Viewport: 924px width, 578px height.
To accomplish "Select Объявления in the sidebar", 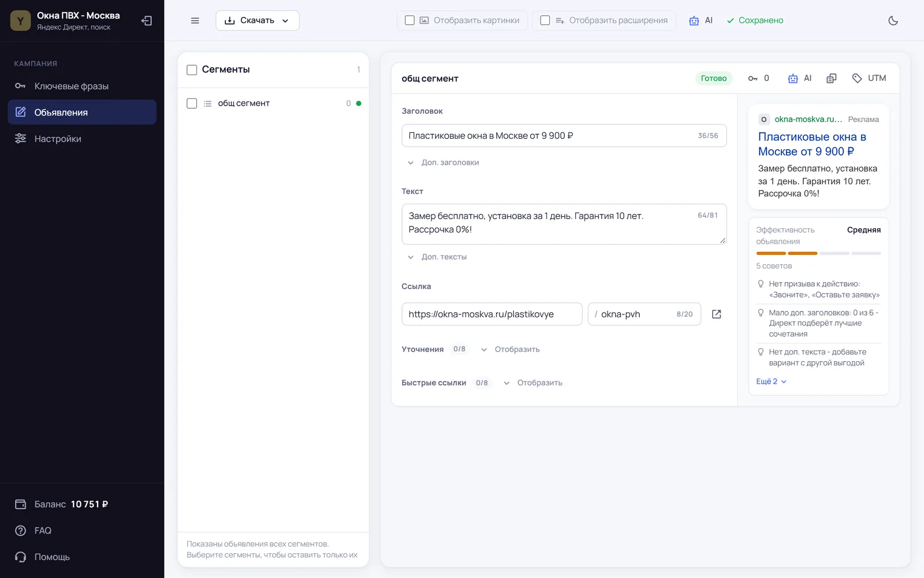I will click(x=82, y=112).
